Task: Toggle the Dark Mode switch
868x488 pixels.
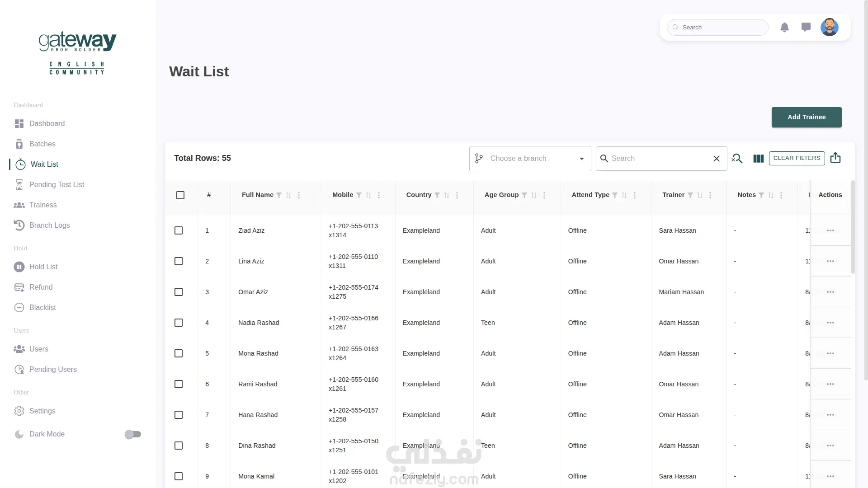Action: pyautogui.click(x=133, y=434)
